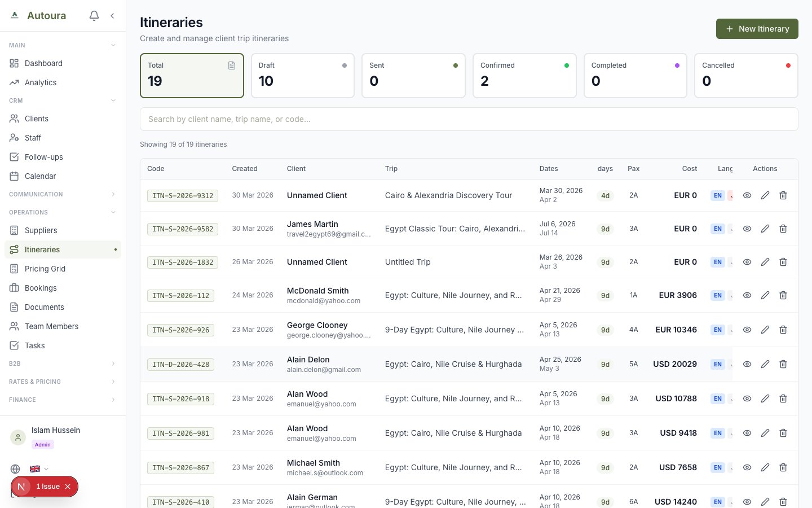Delete Michael Smith's itinerary (trash icon)

(x=783, y=467)
